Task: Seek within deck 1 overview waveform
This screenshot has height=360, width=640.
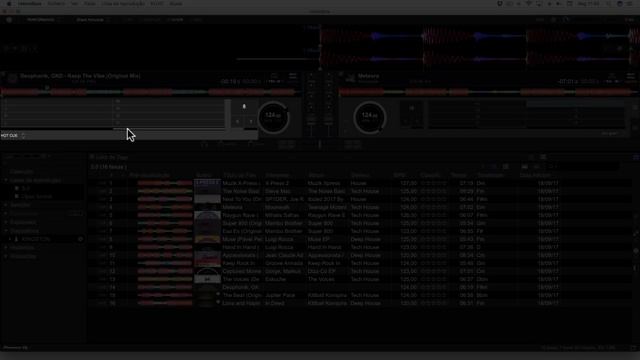Action: pyautogui.click(x=149, y=92)
